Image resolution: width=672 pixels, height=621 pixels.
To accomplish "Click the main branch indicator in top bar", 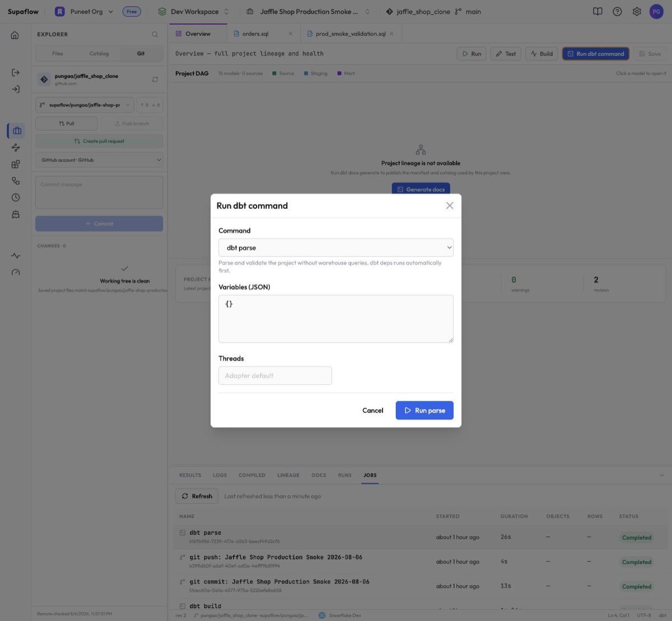I will point(468,11).
